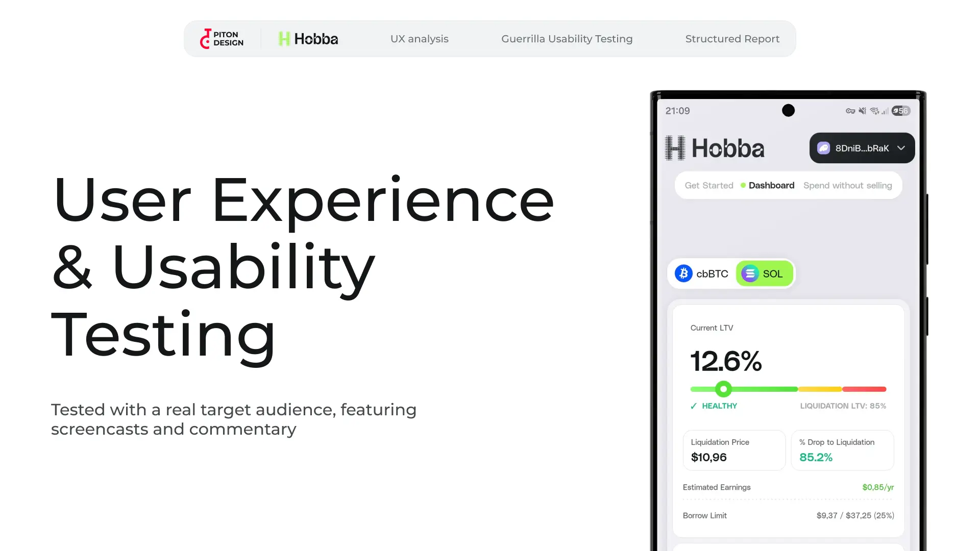Select the cbBTC asset toggle
This screenshot has width=980, height=551.
coord(702,273)
